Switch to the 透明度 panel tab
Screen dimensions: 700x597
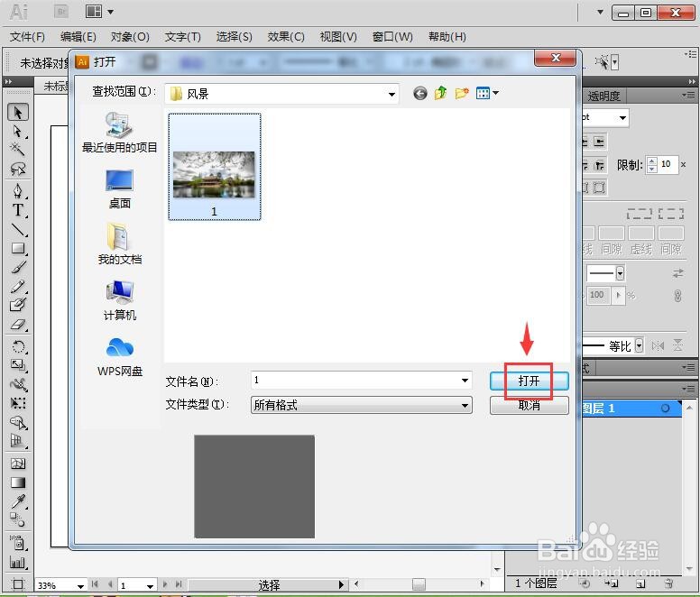tap(603, 96)
